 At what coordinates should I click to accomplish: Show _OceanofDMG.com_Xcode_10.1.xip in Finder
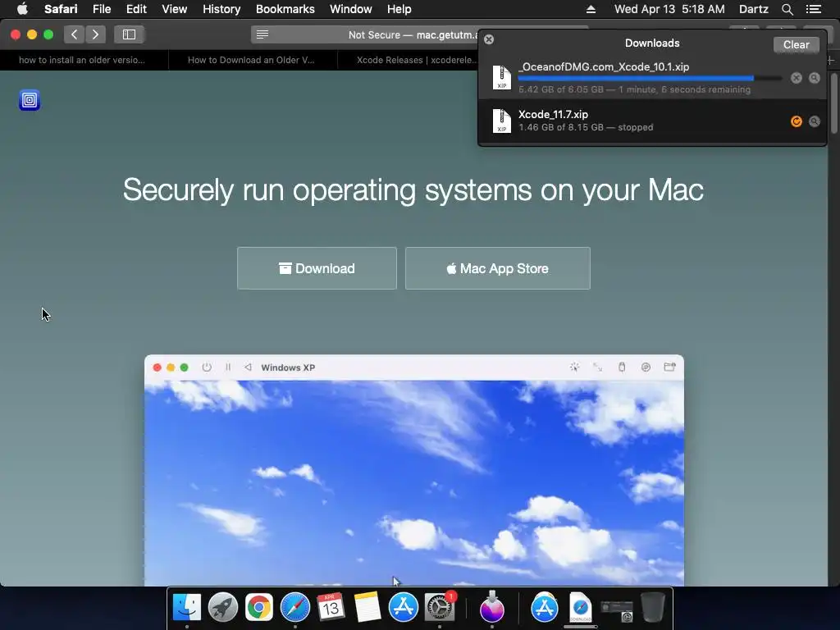pyautogui.click(x=815, y=78)
